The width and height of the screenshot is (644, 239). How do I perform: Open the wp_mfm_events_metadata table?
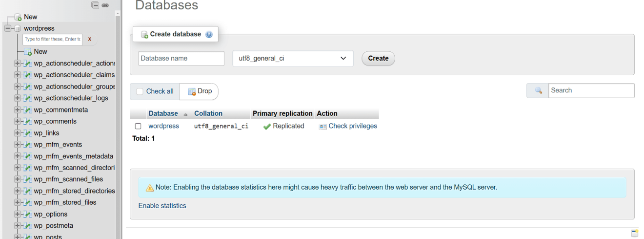(x=73, y=156)
